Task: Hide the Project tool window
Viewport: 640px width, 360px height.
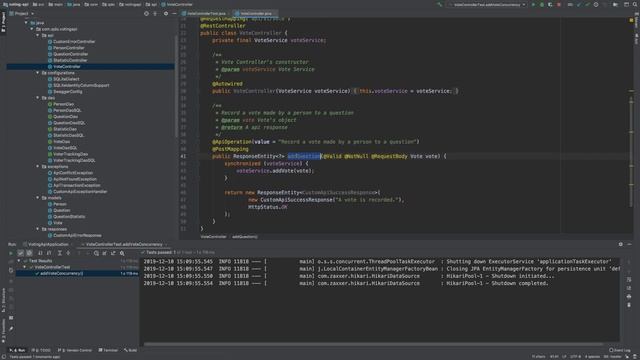Action: [174, 13]
